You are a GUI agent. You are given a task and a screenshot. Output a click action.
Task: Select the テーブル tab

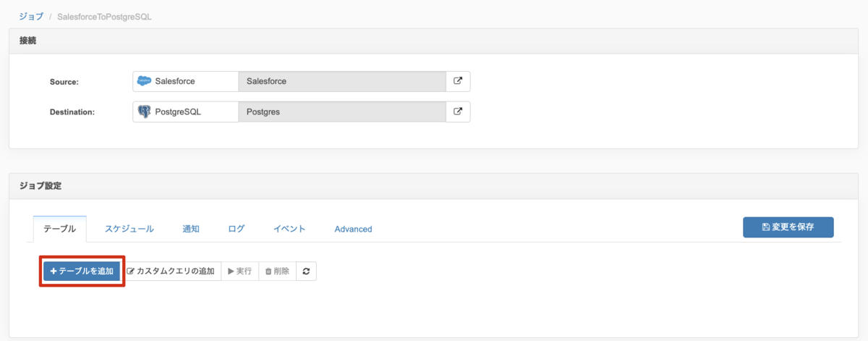click(60, 229)
